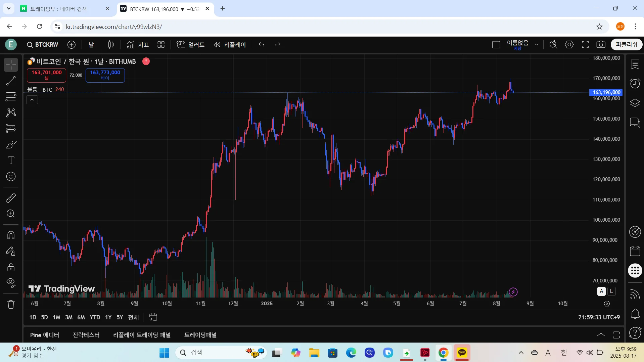Start bar 리플레이 mode

tap(230, 45)
